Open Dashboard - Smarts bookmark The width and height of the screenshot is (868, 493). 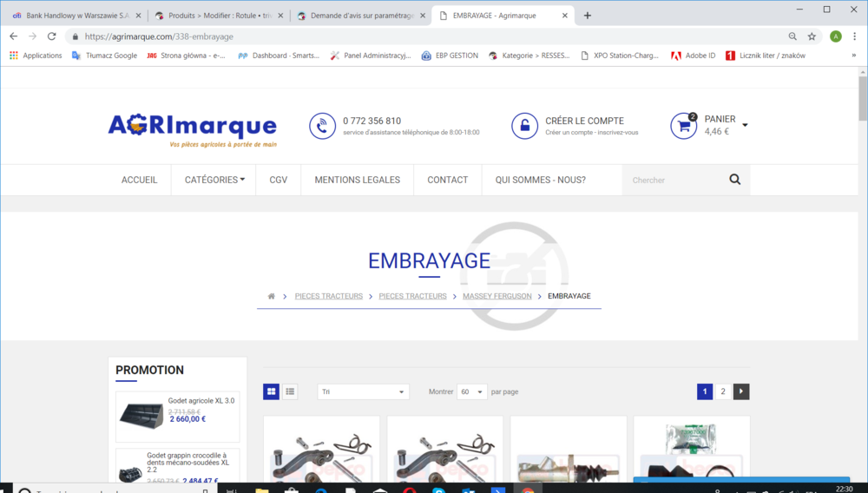tap(279, 56)
